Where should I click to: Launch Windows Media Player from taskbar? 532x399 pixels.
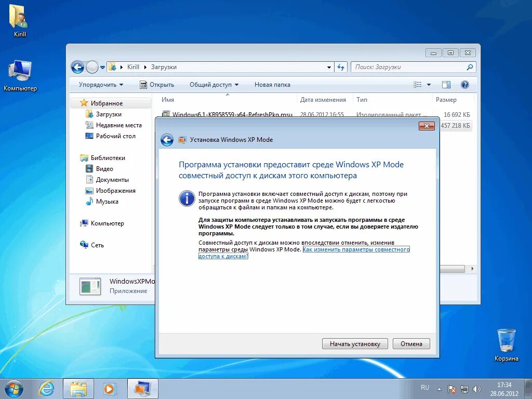coord(109,389)
